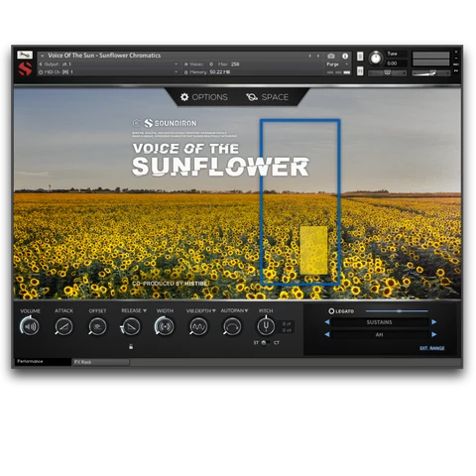The height and width of the screenshot is (476, 476).
Task: Minimize the instrument header view
Action: (456, 58)
